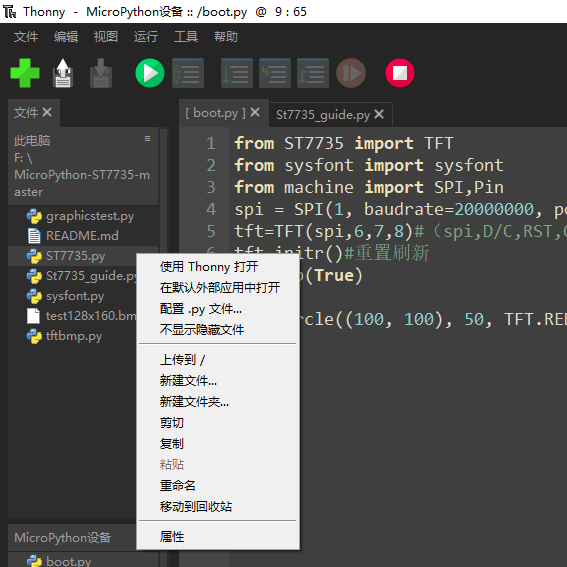Open the 工具 menu

(186, 37)
